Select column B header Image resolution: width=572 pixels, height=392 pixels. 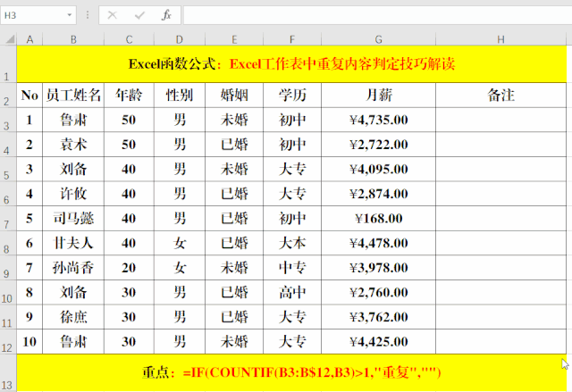[73, 39]
